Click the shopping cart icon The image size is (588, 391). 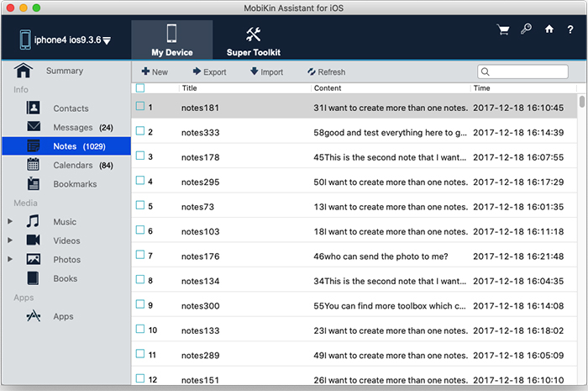(503, 29)
